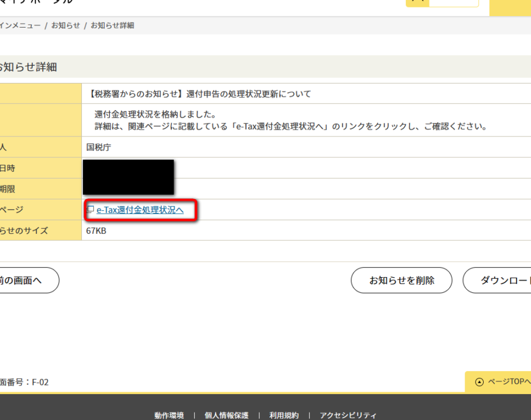Image resolution: width=531 pixels, height=420 pixels.
Task: Jump to top via ページTOPへ button
Action: [x=498, y=382]
